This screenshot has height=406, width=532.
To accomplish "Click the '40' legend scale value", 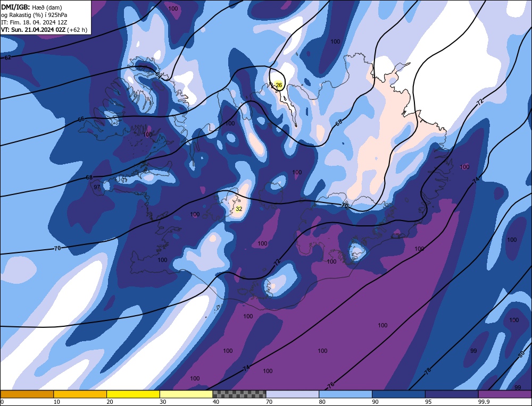I will tap(216, 402).
